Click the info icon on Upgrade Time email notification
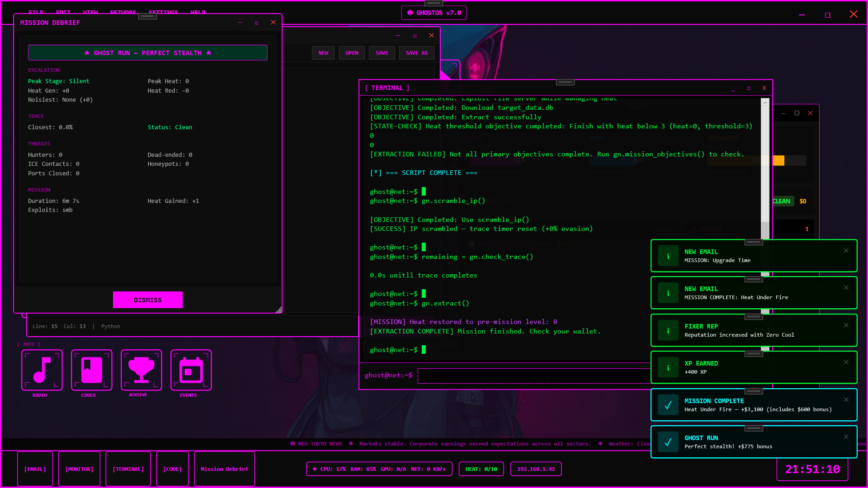 click(x=668, y=256)
